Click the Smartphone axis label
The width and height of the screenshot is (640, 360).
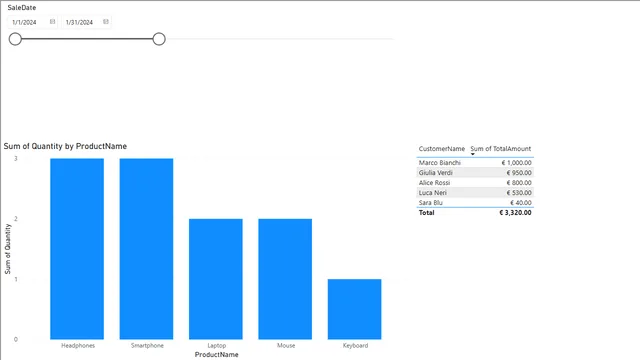pyautogui.click(x=147, y=345)
